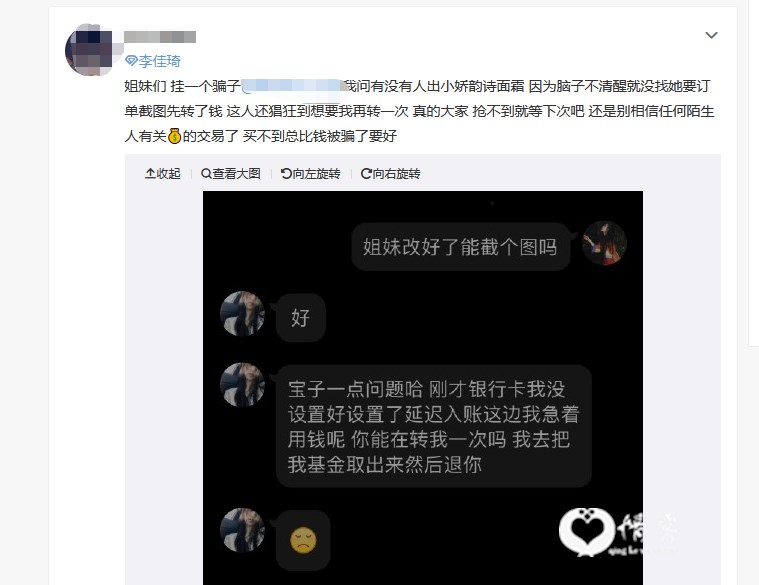Click the diamond icon beside 李佳琦

pos(131,61)
